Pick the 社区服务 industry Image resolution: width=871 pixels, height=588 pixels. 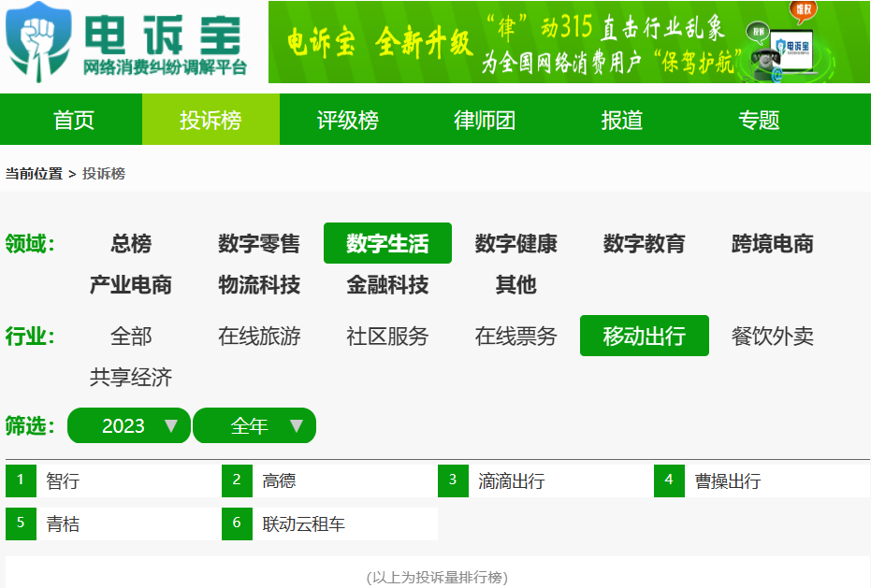pos(387,336)
